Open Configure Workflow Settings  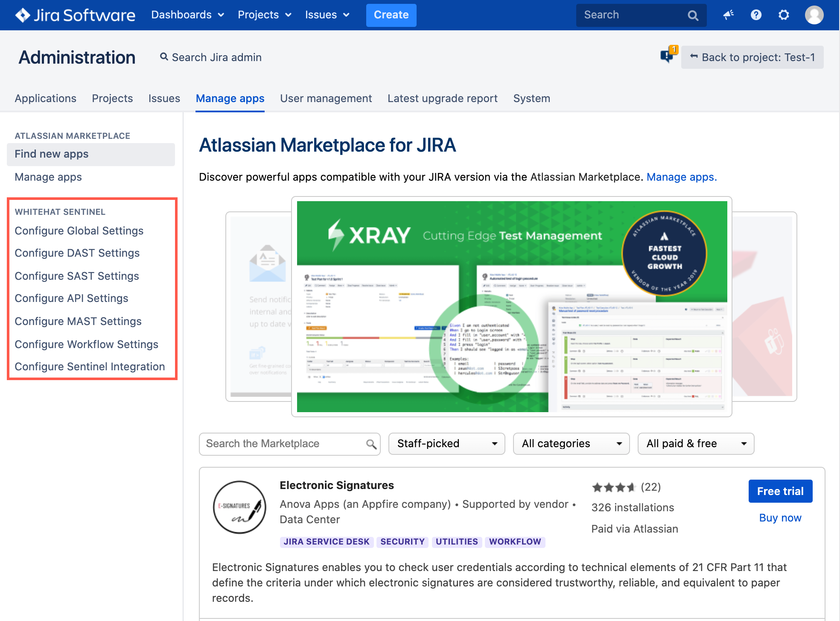tap(86, 344)
